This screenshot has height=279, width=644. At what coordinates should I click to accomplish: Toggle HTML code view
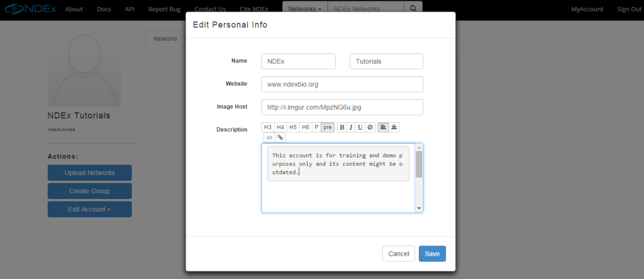pyautogui.click(x=269, y=137)
